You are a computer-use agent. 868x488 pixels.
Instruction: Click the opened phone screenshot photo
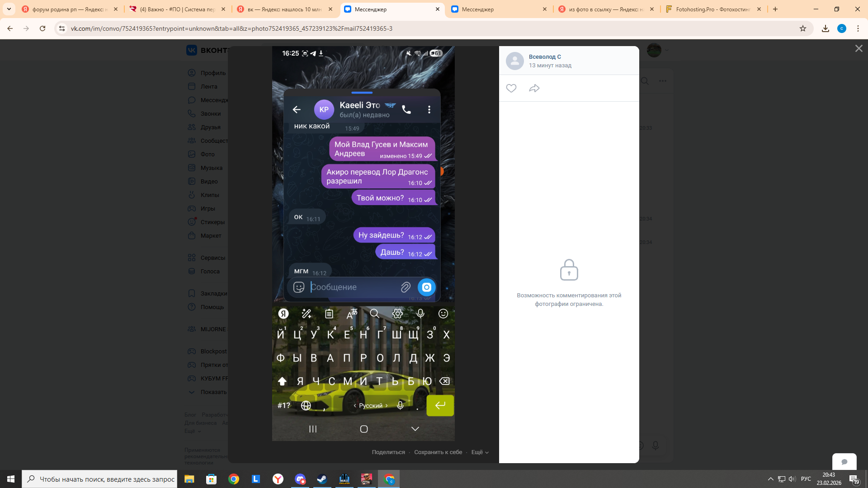363,243
